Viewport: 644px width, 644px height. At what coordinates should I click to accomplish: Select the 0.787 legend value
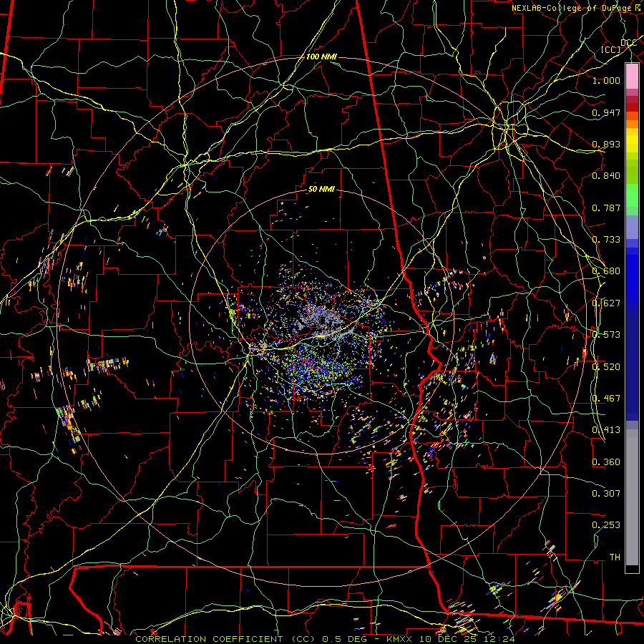tap(606, 208)
